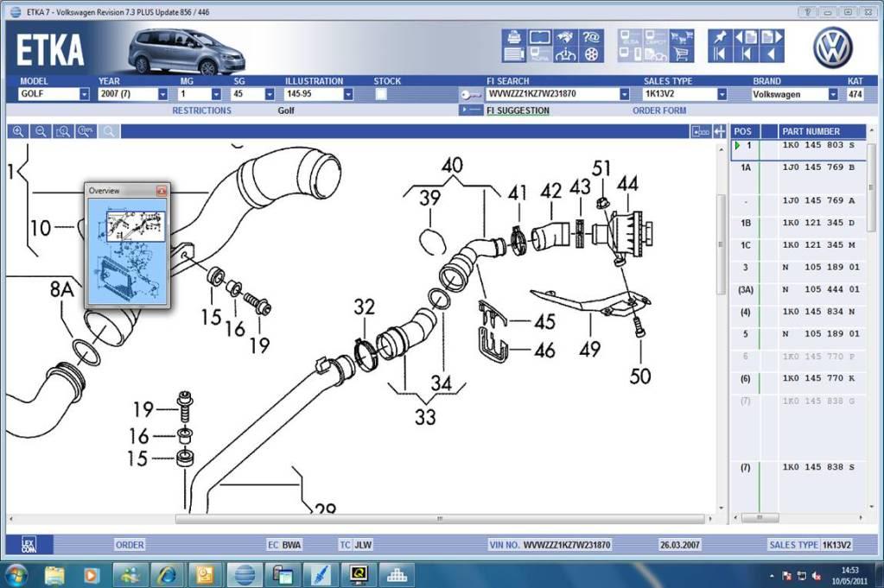This screenshot has height=588, width=884.
Task: Reset illustration zoom to 100%
Action: [x=86, y=131]
